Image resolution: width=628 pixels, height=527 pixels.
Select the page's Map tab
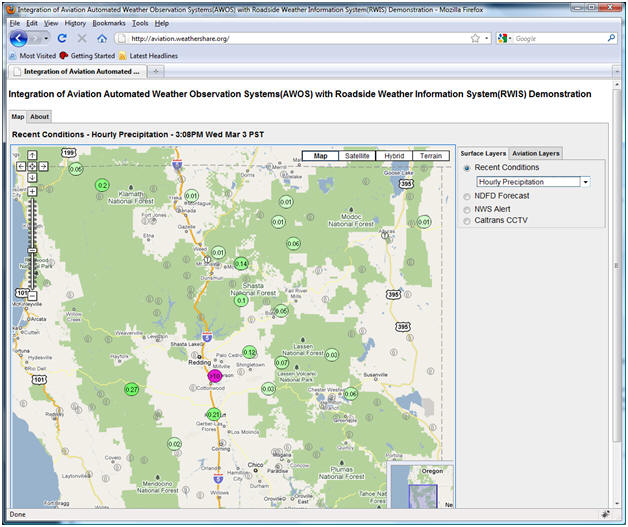click(x=18, y=117)
